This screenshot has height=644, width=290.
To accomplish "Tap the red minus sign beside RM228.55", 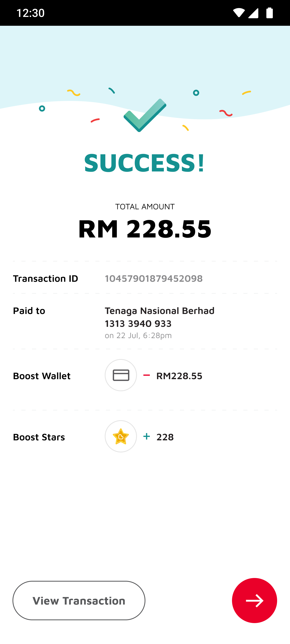I will click(x=147, y=375).
